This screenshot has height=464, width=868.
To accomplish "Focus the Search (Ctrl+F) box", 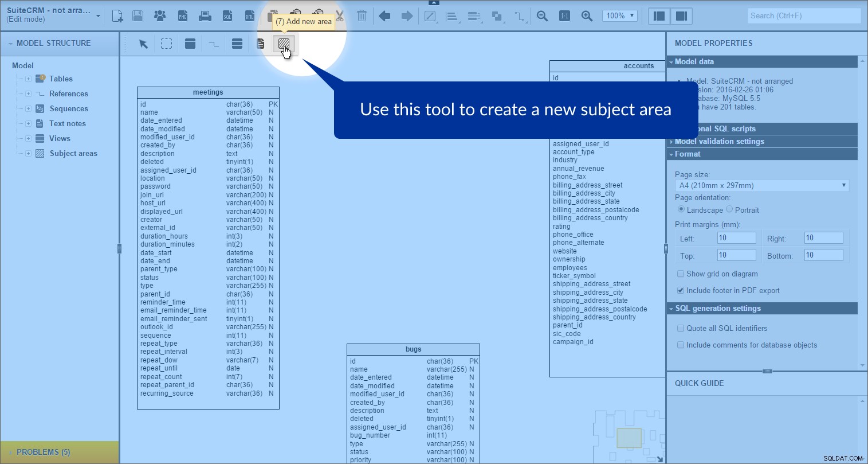I will tap(804, 16).
